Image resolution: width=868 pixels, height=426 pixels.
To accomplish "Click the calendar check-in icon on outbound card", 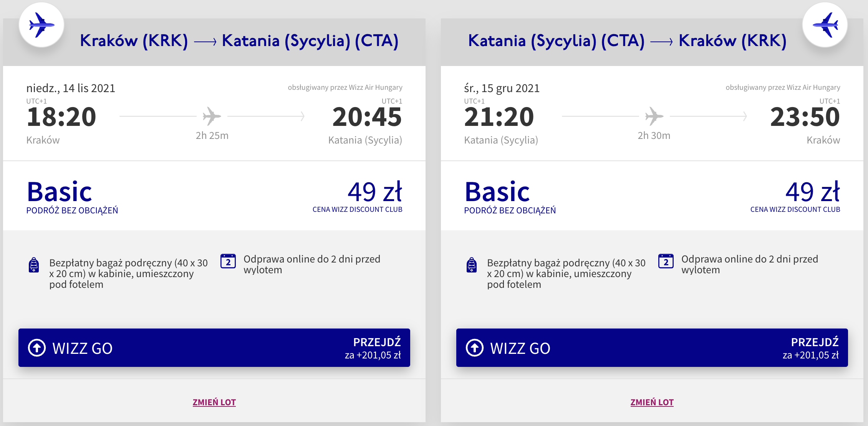I will [228, 261].
